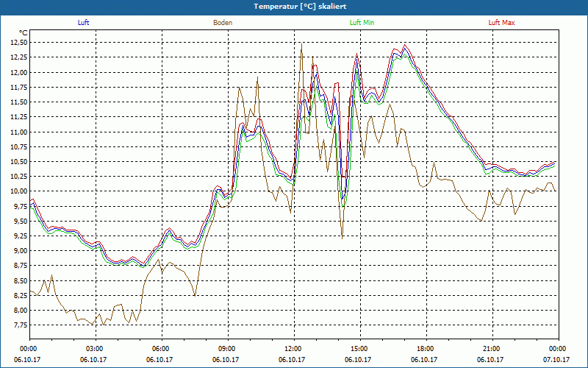Click the 'Temperatur [°C] skaliert' chart title

click(x=300, y=7)
